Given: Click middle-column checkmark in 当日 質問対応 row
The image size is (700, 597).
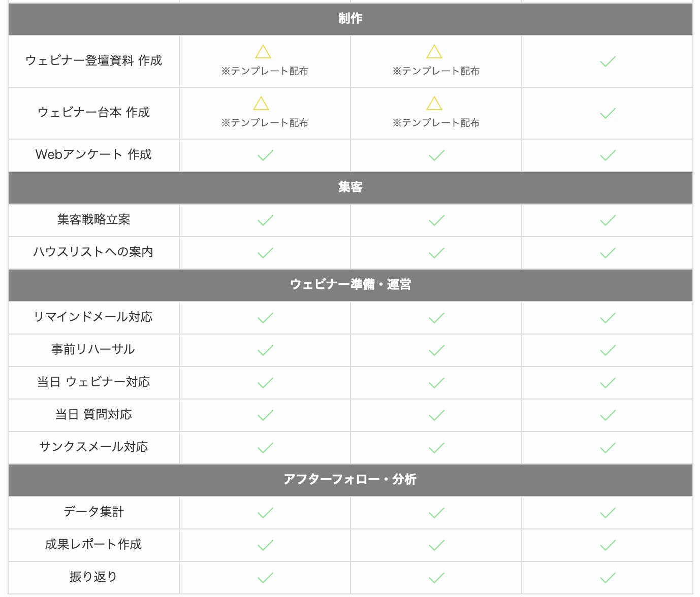Looking at the screenshot, I should 436,415.
